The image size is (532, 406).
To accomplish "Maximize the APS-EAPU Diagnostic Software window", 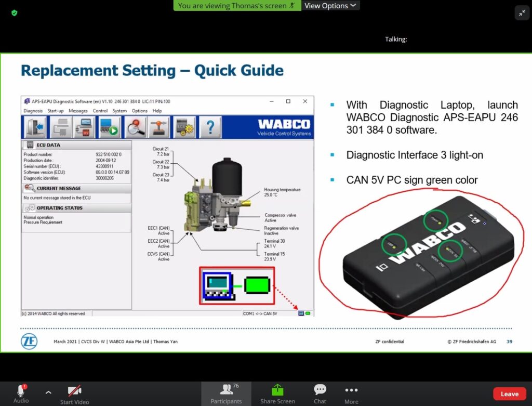I will [288, 101].
